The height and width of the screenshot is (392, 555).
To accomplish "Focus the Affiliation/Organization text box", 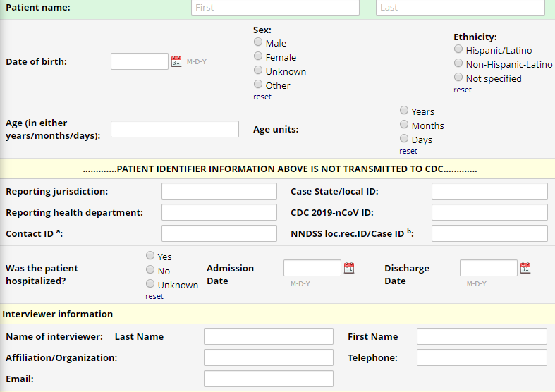I will click(269, 357).
